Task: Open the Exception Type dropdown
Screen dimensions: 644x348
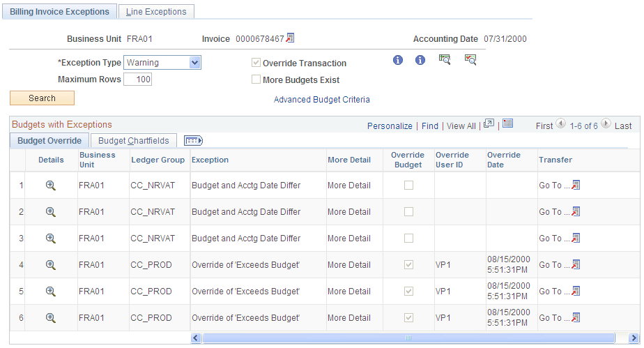Action: click(162, 63)
